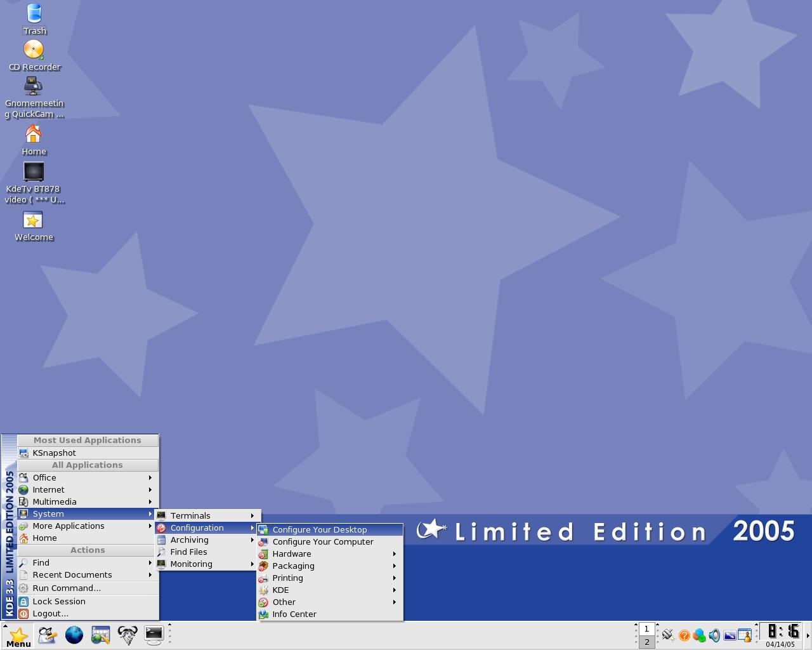Launch the CD Recorder desktop icon
Viewport: 812px width, 650px height.
(34, 56)
